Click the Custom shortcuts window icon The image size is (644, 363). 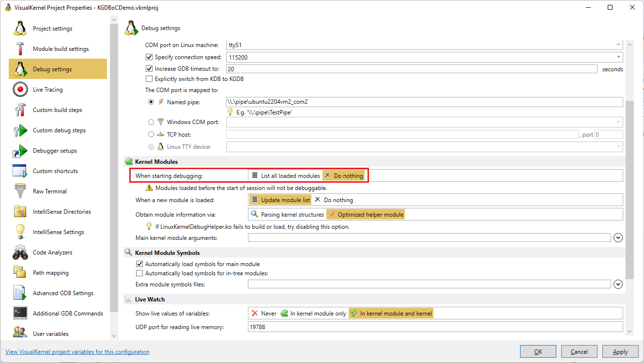[20, 171]
